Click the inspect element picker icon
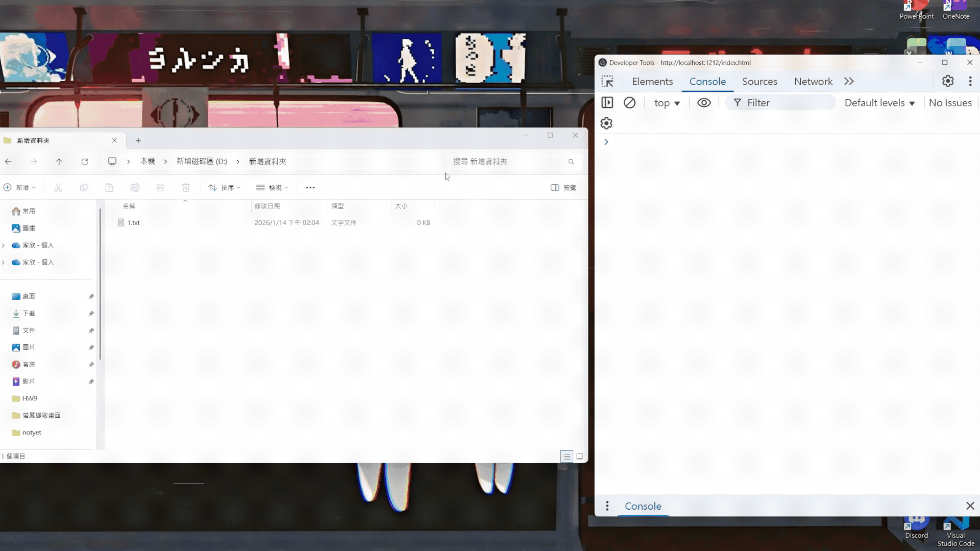This screenshot has height=551, width=980. tap(607, 82)
